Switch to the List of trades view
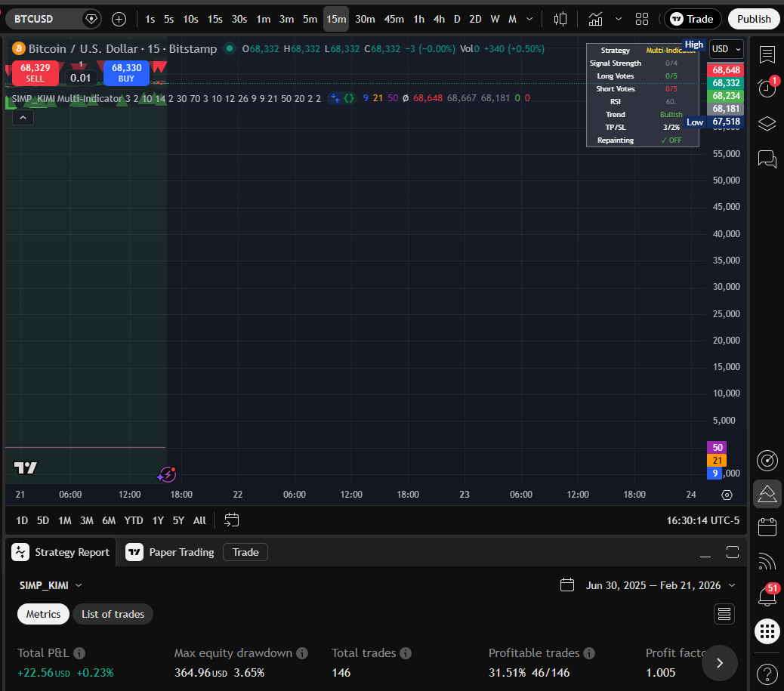This screenshot has width=784, height=691. (113, 614)
